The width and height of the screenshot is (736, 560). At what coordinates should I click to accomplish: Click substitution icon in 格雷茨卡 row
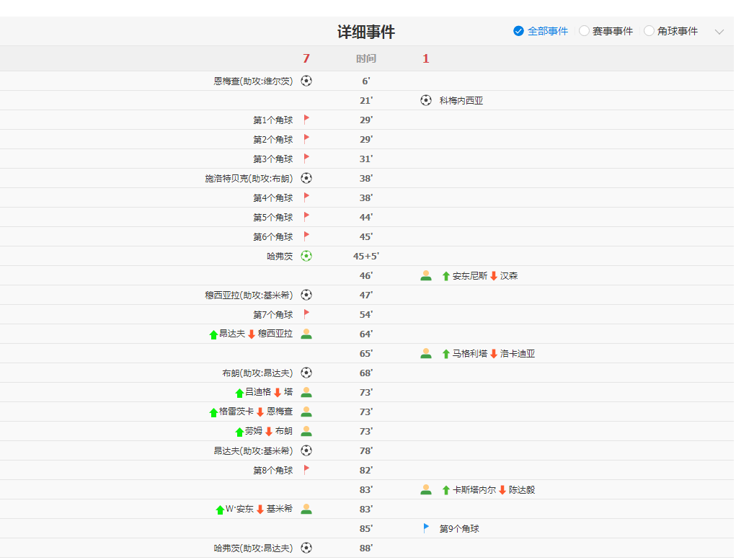click(x=306, y=412)
